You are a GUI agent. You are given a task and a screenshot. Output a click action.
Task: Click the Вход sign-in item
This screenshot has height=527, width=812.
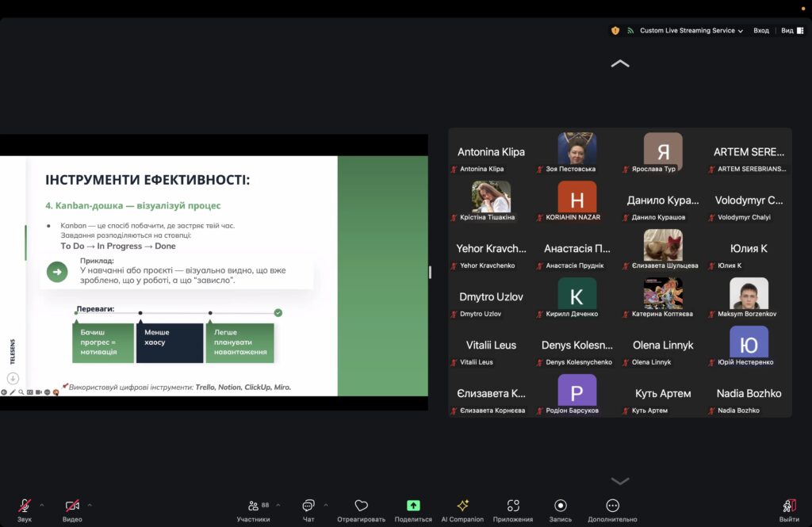pos(761,31)
